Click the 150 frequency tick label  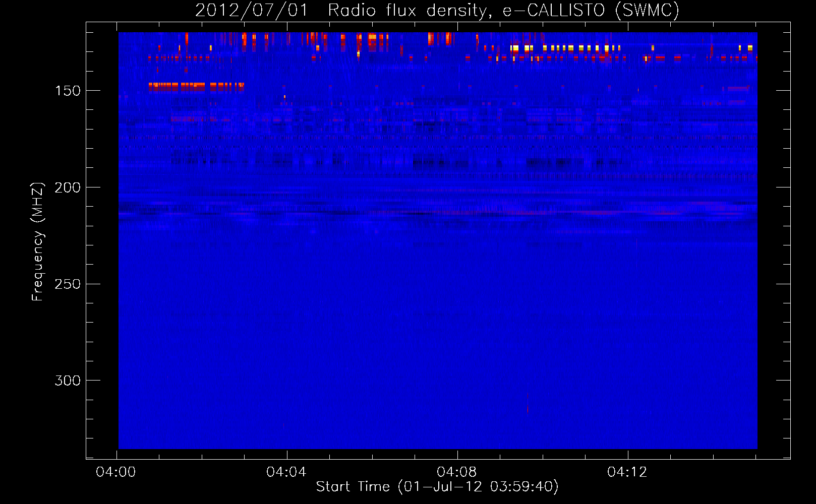point(68,91)
